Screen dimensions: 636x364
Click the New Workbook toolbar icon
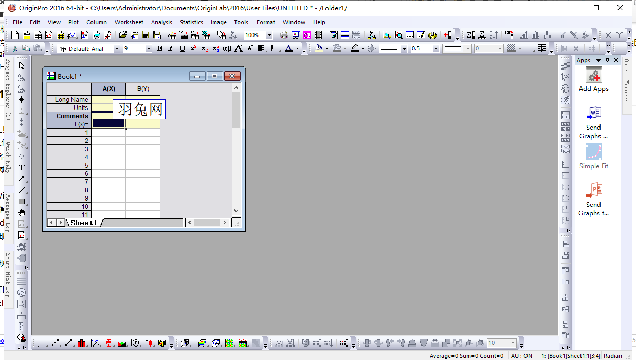pos(38,35)
